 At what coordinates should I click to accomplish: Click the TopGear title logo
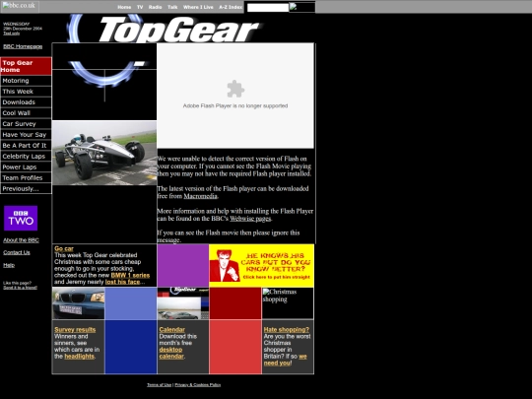tap(180, 30)
